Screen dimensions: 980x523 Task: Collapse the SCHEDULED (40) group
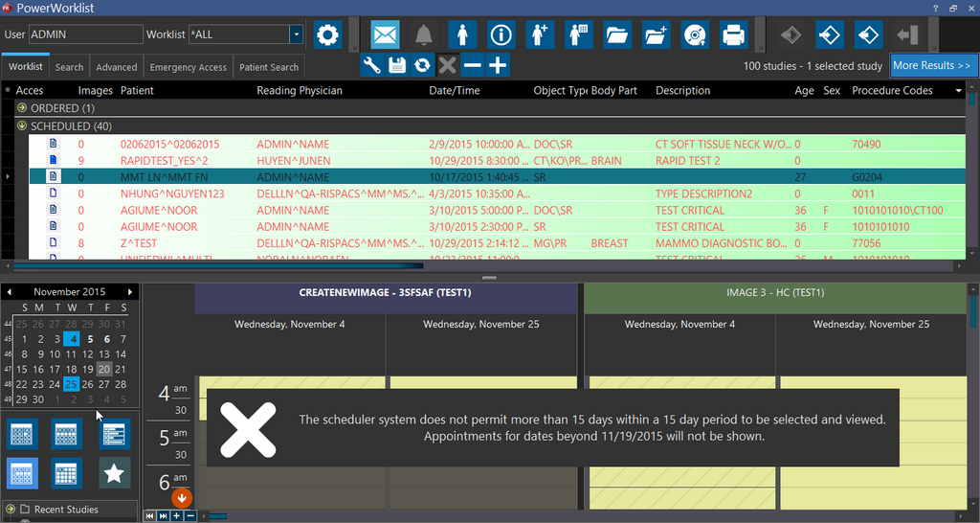(x=22, y=126)
